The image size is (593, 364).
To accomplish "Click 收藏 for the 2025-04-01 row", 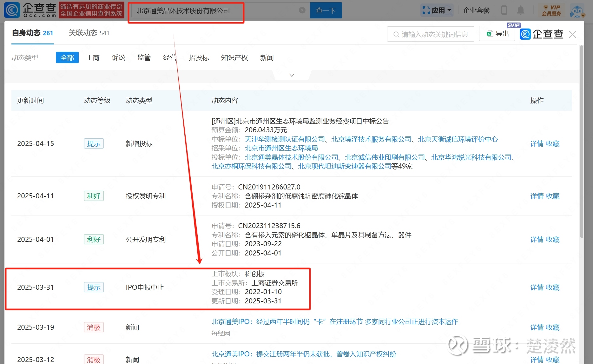I will 553,240.
